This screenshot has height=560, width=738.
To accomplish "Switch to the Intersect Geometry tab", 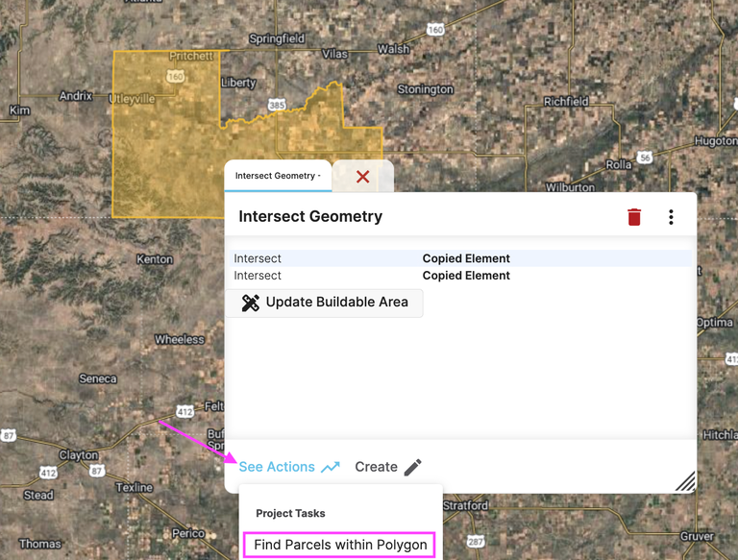I will click(x=278, y=176).
